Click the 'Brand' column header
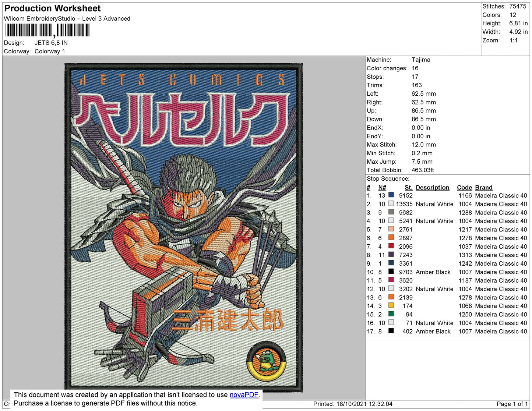This screenshot has width=532, height=411. tap(484, 187)
